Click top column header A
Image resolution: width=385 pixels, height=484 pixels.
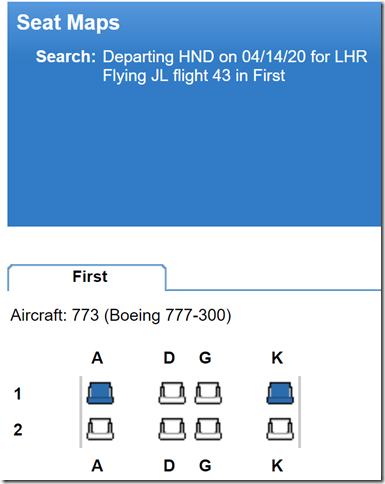(97, 358)
